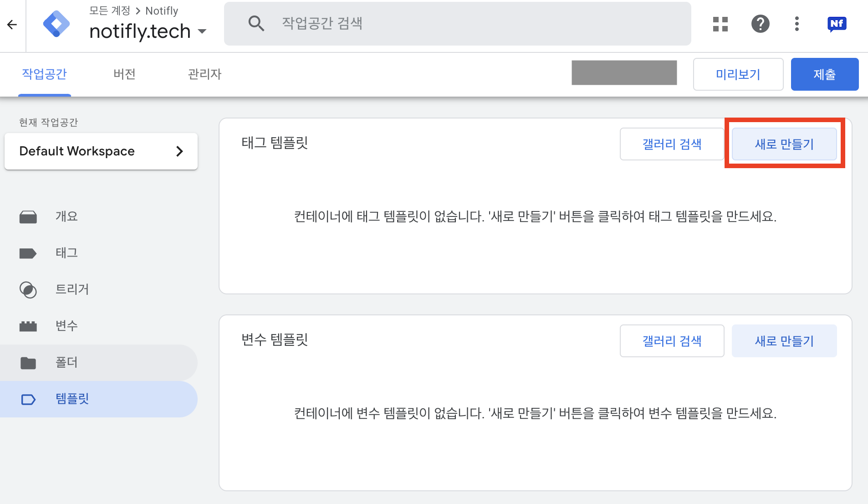
Task: Select the 개요 (Overview) sidebar icon
Action: tap(28, 216)
